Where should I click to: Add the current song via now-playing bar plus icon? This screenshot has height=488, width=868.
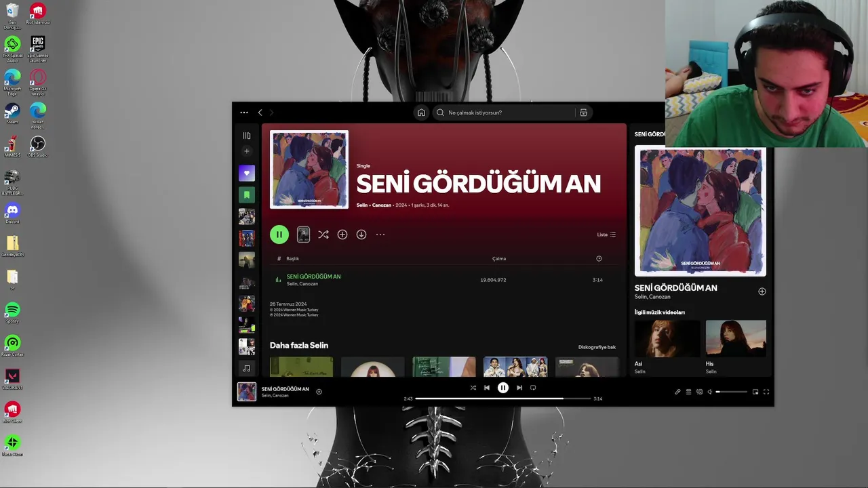(x=319, y=392)
